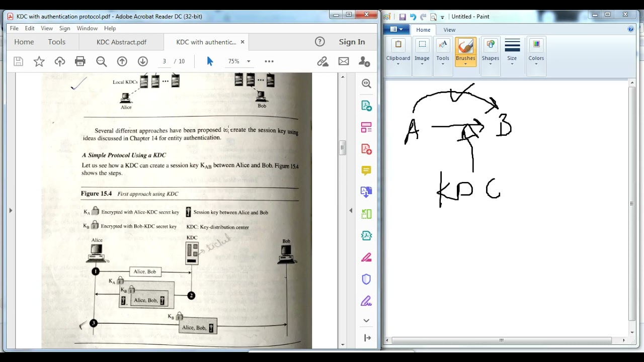Screen dimensions: 644x362
Task: Open the Acrobat Help question mark
Action: tap(319, 42)
